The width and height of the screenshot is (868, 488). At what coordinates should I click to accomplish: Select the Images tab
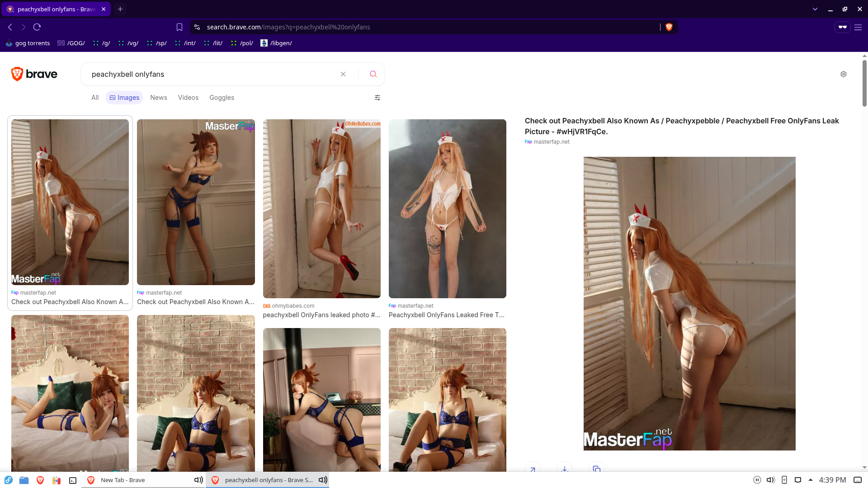point(124,98)
